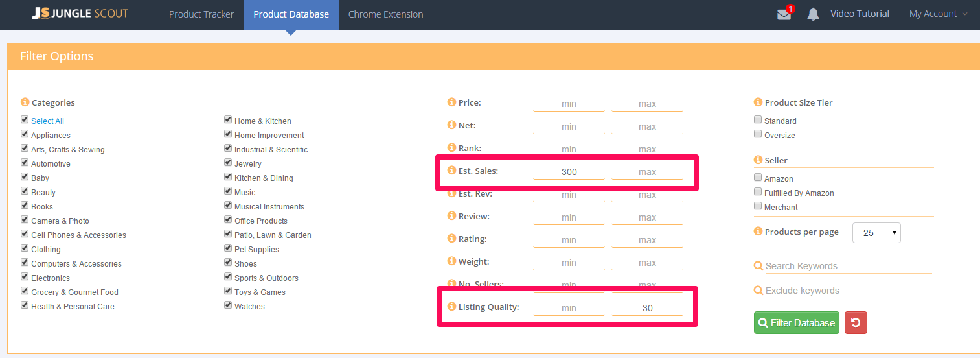Click the Search Keywords input field

tap(847, 266)
